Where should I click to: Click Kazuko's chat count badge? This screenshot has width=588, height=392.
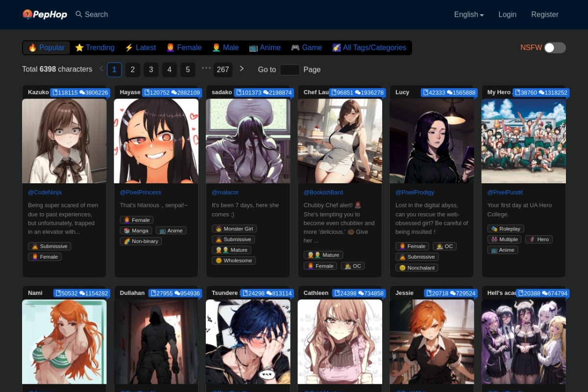tap(94, 92)
